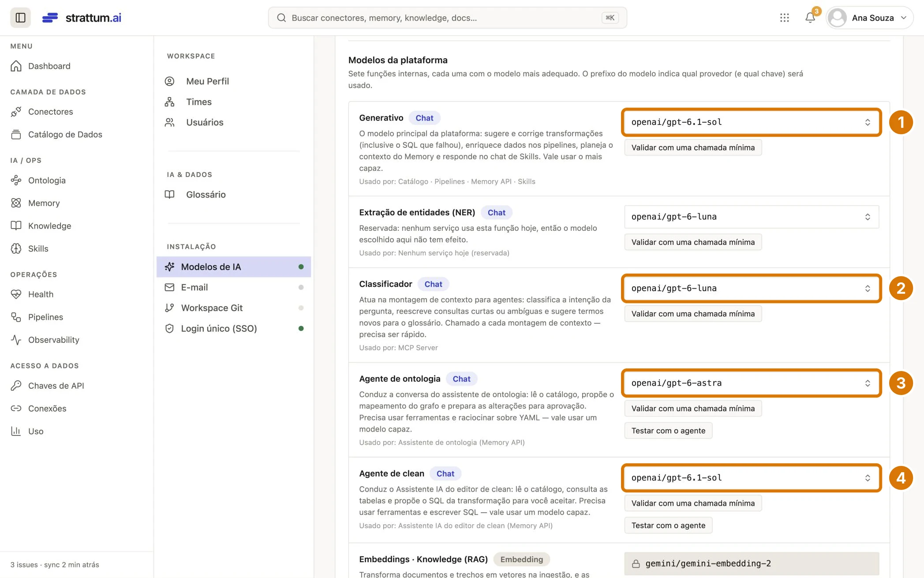The image size is (924, 578).
Task: Open the notifications bell
Action: point(810,18)
